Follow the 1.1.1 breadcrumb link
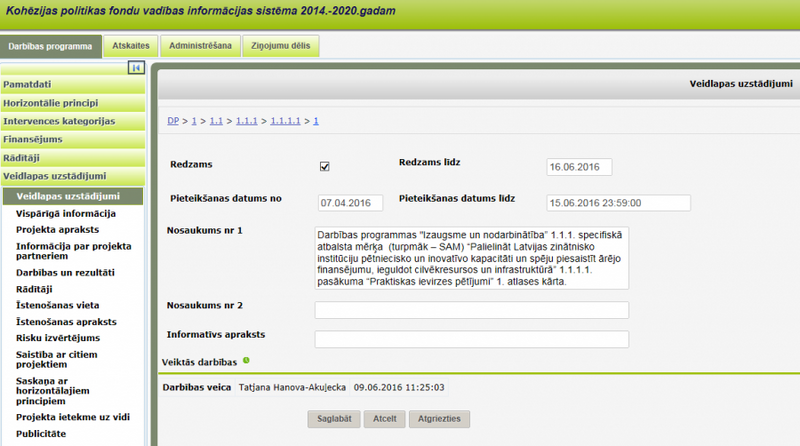Screen dimensions: 800x446 click(246, 121)
